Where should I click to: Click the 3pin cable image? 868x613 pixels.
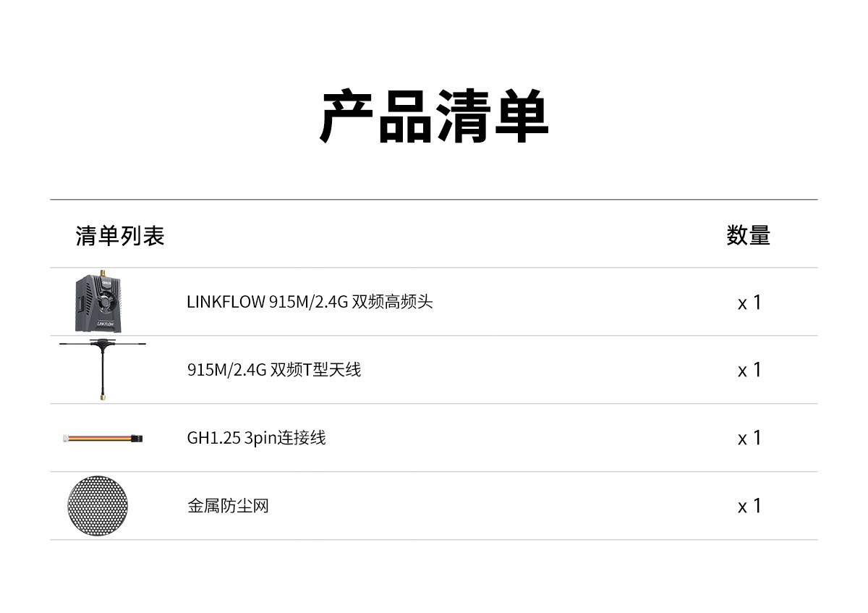(102, 438)
